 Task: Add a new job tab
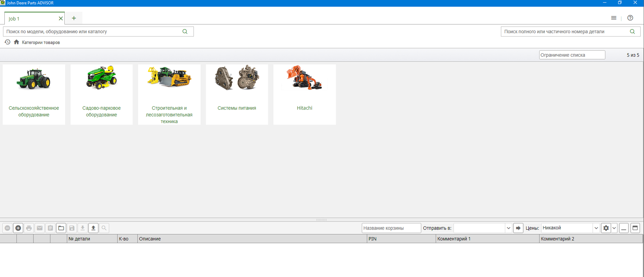coord(74,18)
